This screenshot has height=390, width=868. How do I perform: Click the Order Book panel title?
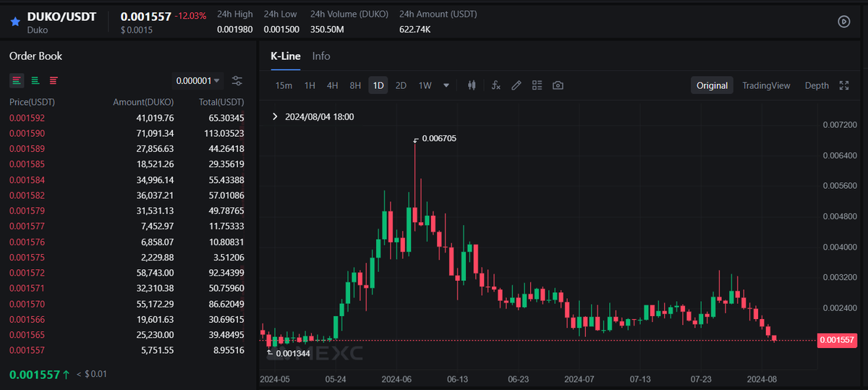tap(35, 56)
